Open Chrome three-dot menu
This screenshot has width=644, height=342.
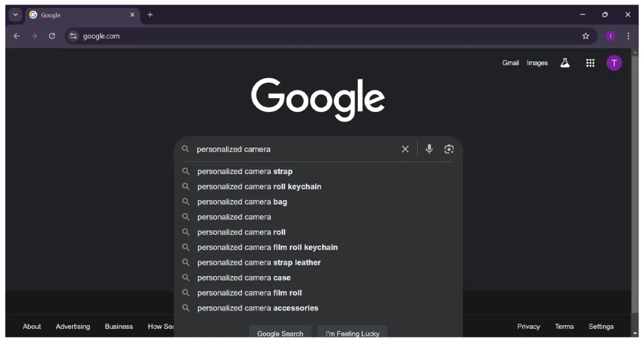pos(628,36)
